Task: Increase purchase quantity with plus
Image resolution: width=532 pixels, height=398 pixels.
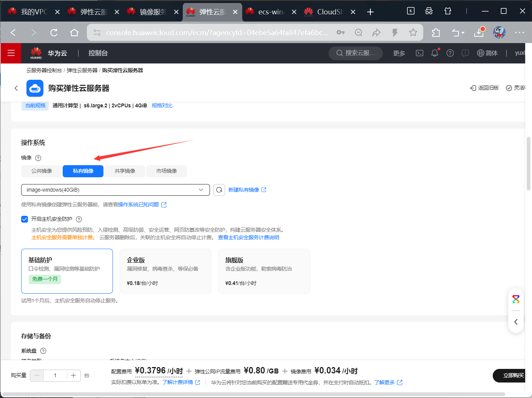Action: point(74,375)
